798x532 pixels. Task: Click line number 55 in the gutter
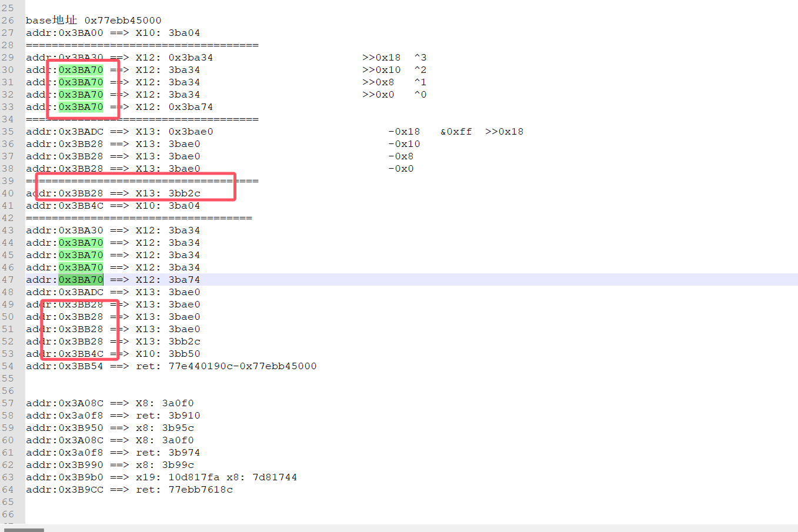[8, 379]
